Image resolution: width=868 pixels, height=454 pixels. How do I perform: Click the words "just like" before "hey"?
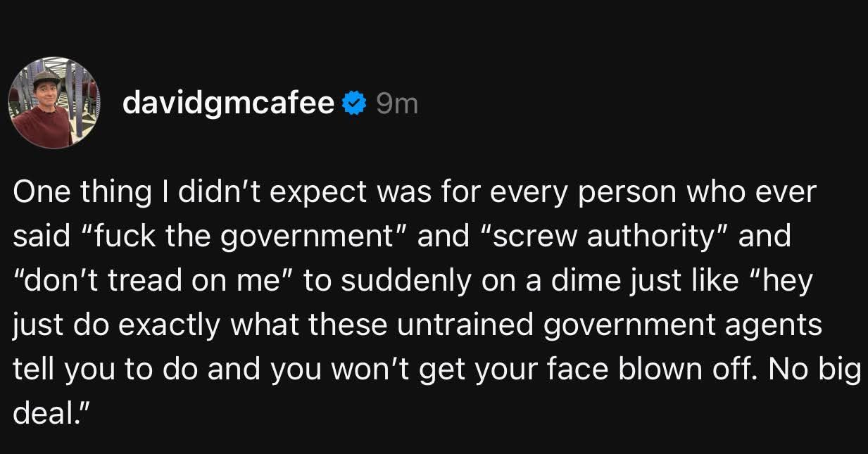point(695,281)
